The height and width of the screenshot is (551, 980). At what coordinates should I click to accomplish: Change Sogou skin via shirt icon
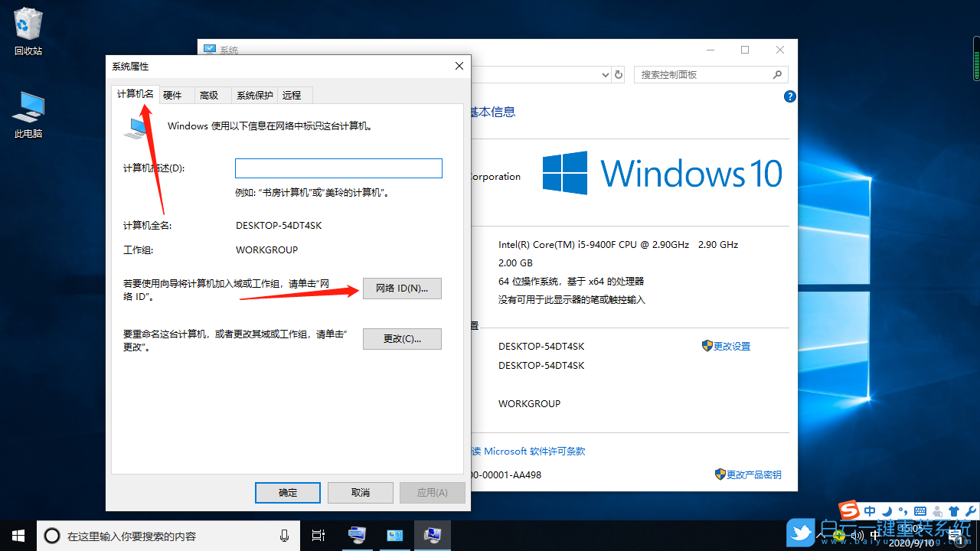[x=954, y=510]
